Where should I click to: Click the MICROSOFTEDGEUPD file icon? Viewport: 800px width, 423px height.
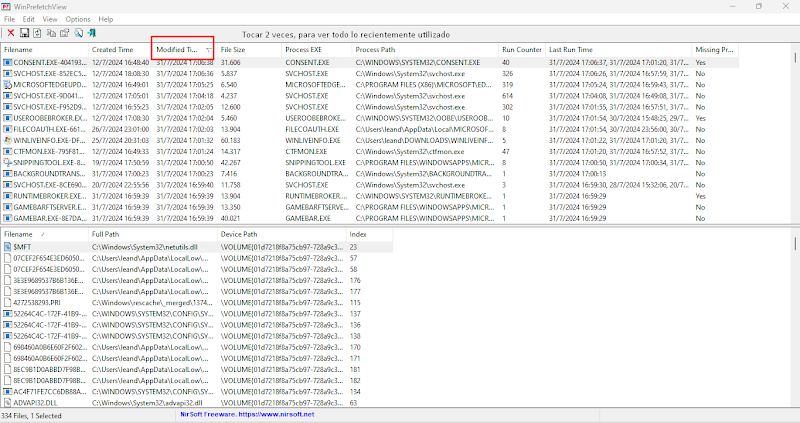7,85
